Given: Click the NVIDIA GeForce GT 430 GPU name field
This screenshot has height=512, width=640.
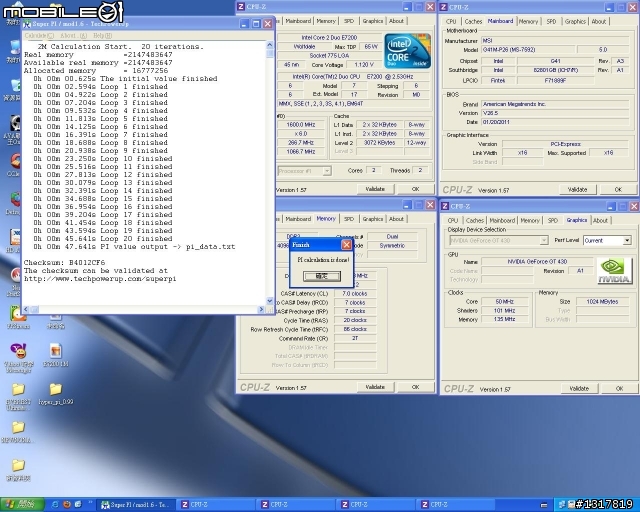Looking at the screenshot, I should (x=537, y=262).
